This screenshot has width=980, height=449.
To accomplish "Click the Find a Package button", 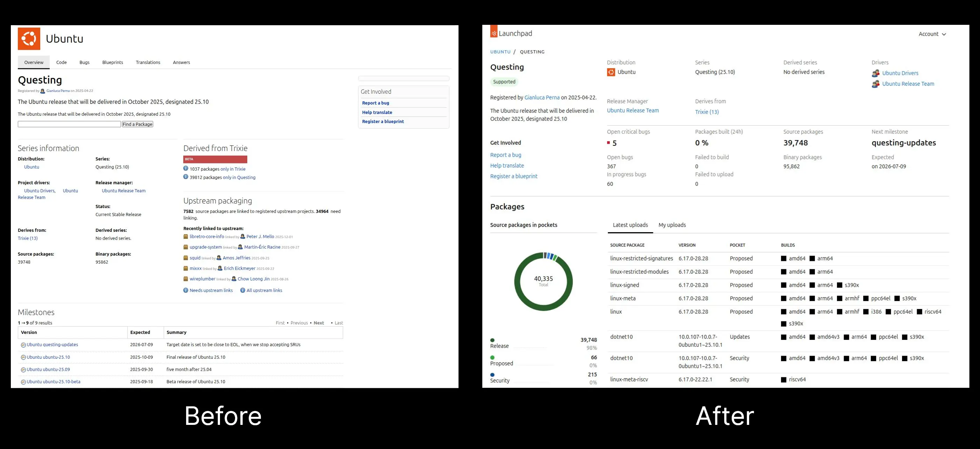I will 137,124.
